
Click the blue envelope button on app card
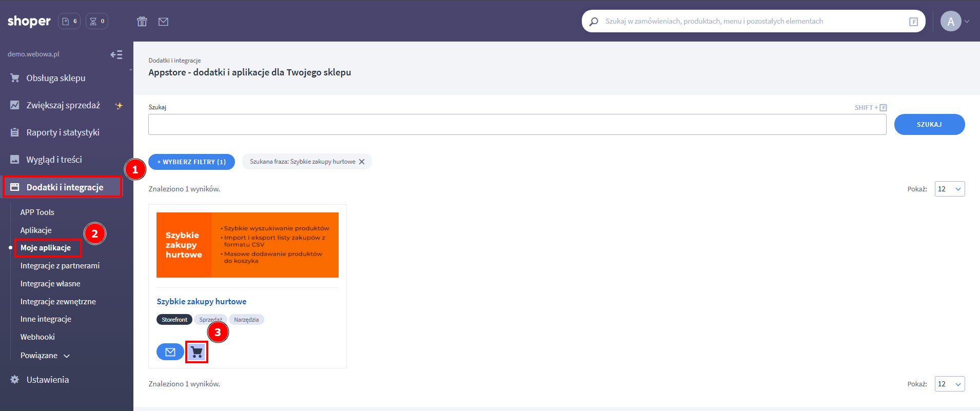click(170, 352)
